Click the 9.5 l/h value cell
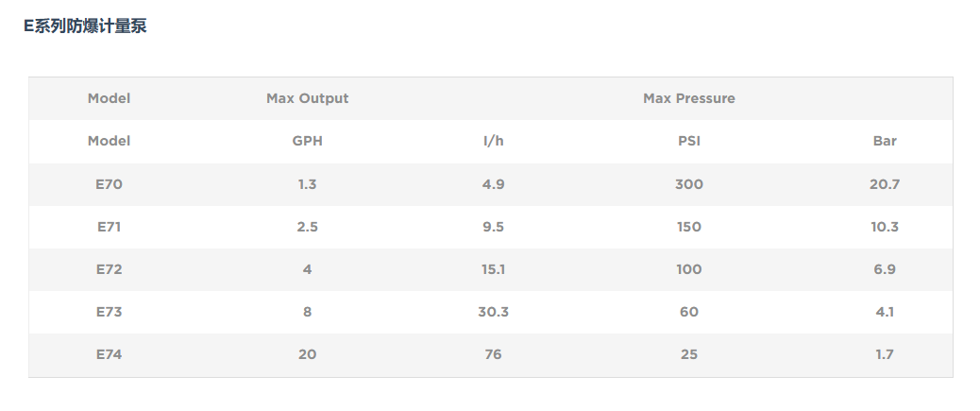980x411 pixels. 493,227
